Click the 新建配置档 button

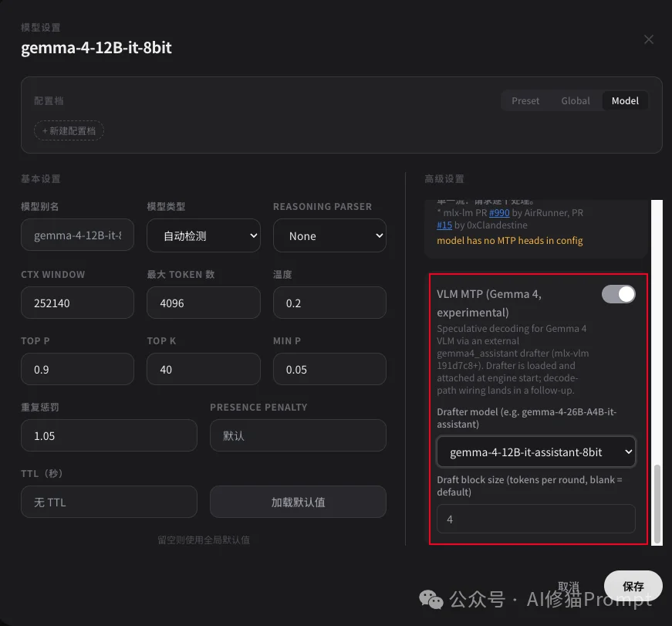69,130
